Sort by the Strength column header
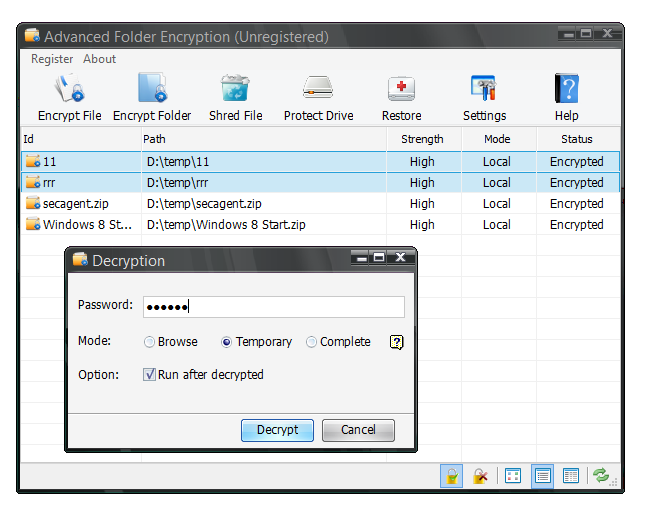Screen dimensions: 645x520 [x=424, y=139]
